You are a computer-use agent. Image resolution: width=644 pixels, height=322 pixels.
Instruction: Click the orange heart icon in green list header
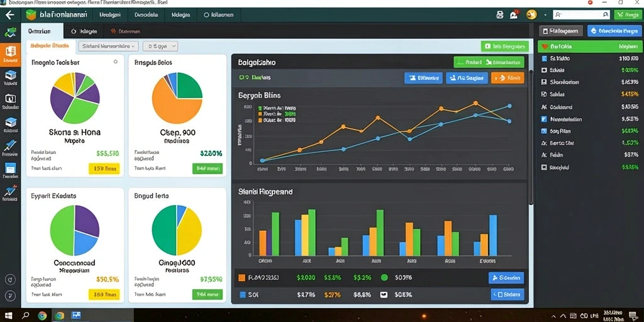coord(545,47)
